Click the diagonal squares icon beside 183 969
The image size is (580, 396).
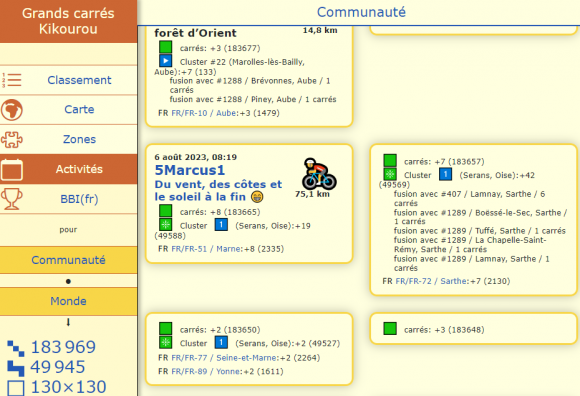tap(16, 348)
